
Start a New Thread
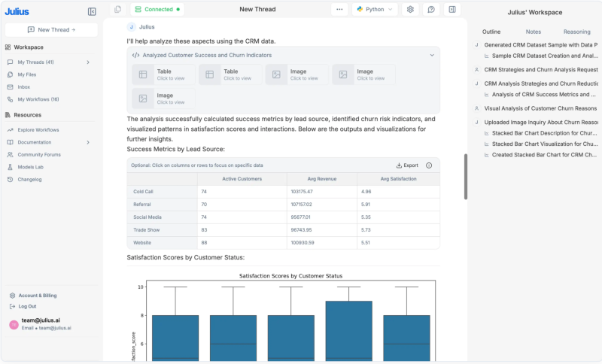point(51,29)
